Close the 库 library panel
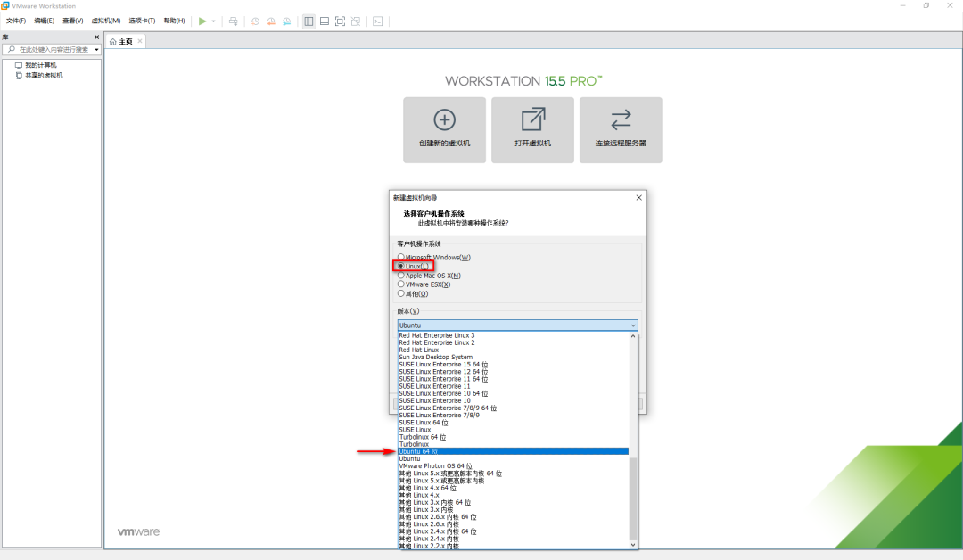 pyautogui.click(x=96, y=37)
